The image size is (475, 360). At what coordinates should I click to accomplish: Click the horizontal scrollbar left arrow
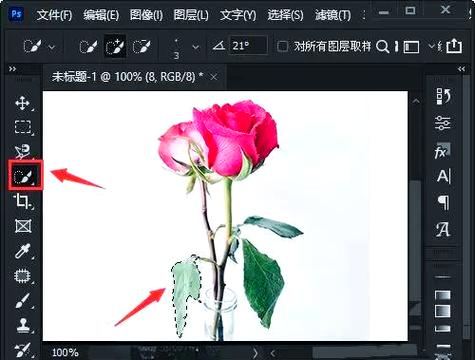273,353
